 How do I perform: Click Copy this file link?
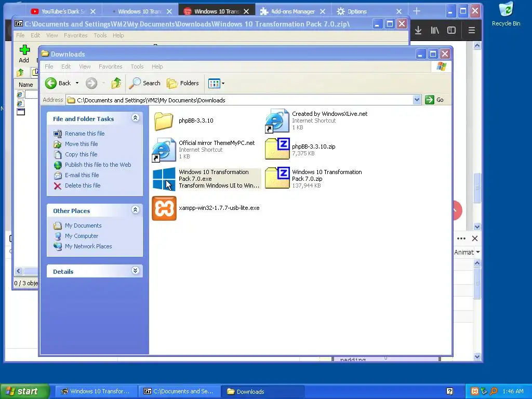(81, 154)
